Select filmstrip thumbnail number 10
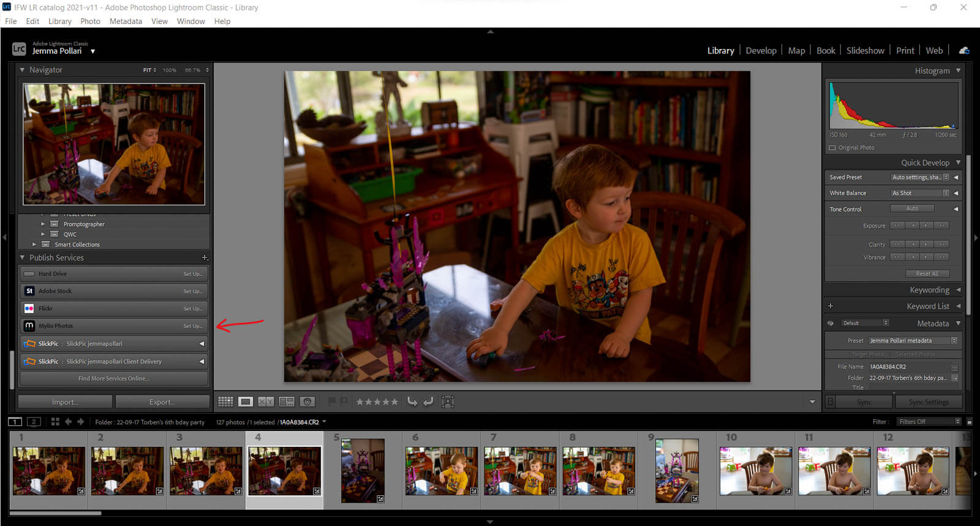This screenshot has height=526, width=980. 755,471
